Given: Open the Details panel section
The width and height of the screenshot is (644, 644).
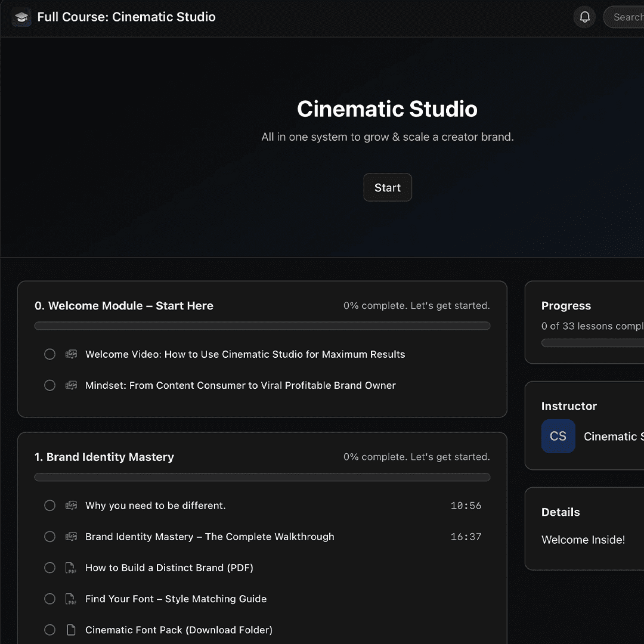Looking at the screenshot, I should pos(561,512).
